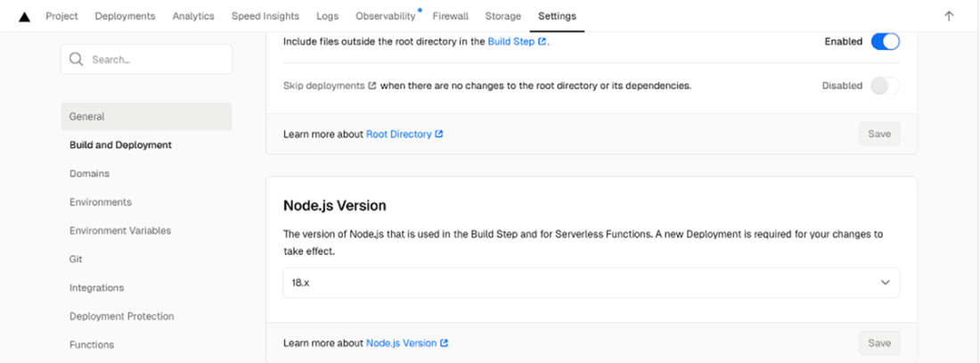The height and width of the screenshot is (363, 980).
Task: Switch to the Deployments tab
Action: 125,16
